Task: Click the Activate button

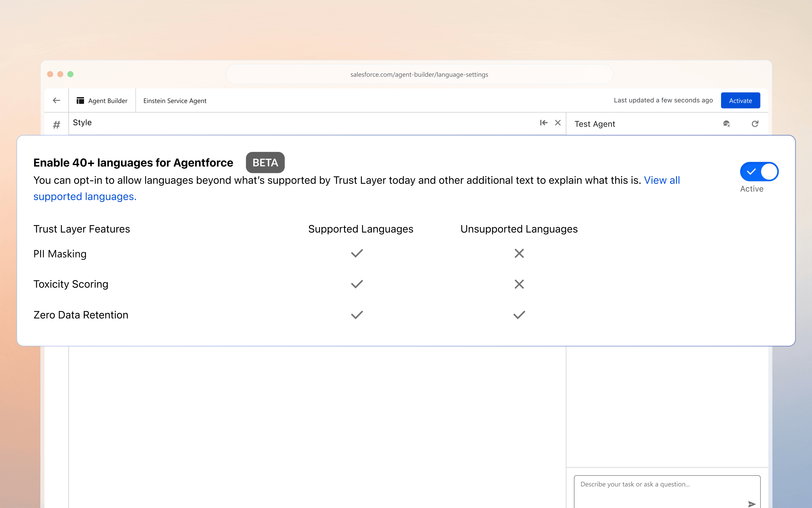Action: pos(740,101)
